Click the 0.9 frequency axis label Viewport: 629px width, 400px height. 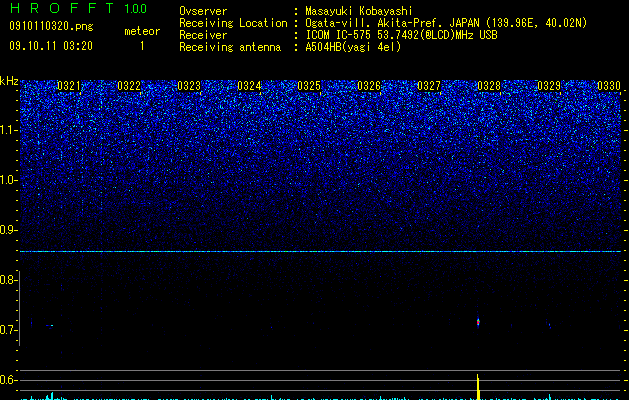[9, 230]
